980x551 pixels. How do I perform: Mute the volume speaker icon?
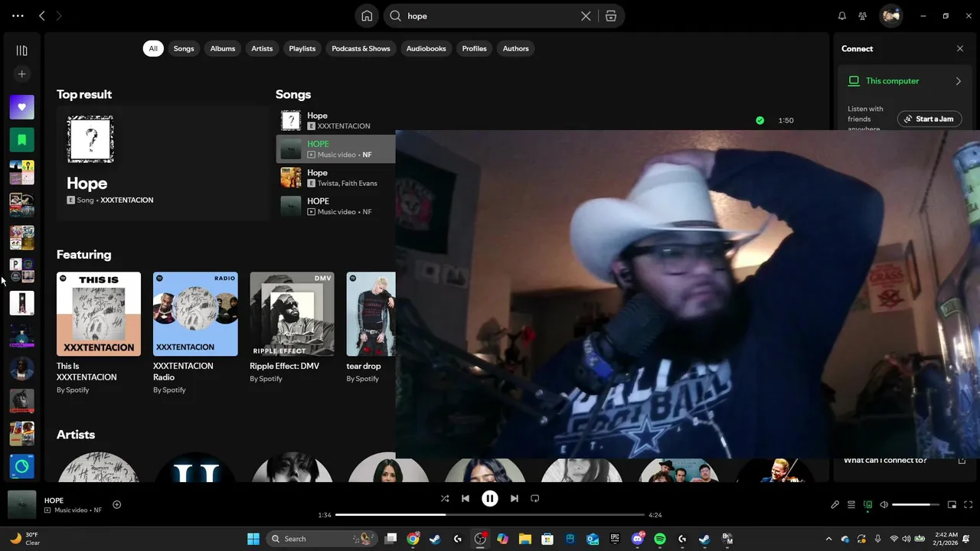(884, 505)
